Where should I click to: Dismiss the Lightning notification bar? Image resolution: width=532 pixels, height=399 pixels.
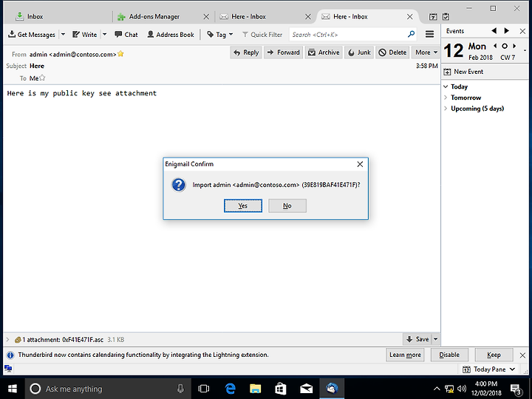[522, 355]
